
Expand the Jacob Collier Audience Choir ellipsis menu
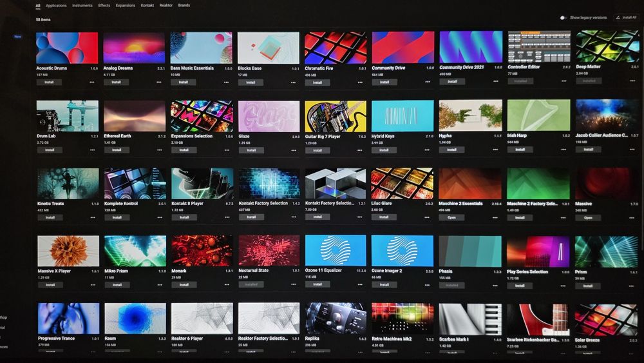[x=632, y=149]
